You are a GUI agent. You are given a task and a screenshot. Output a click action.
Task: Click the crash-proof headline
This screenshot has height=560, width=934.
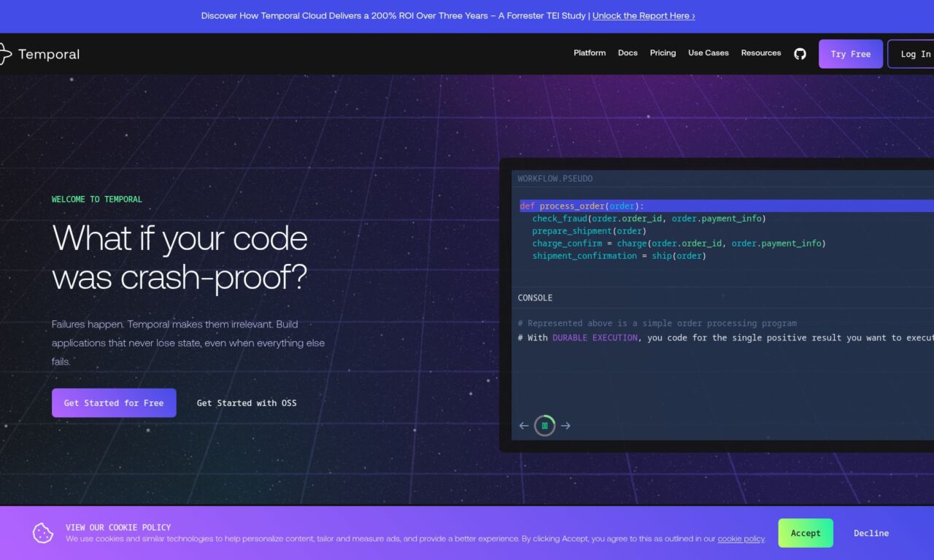(x=180, y=257)
